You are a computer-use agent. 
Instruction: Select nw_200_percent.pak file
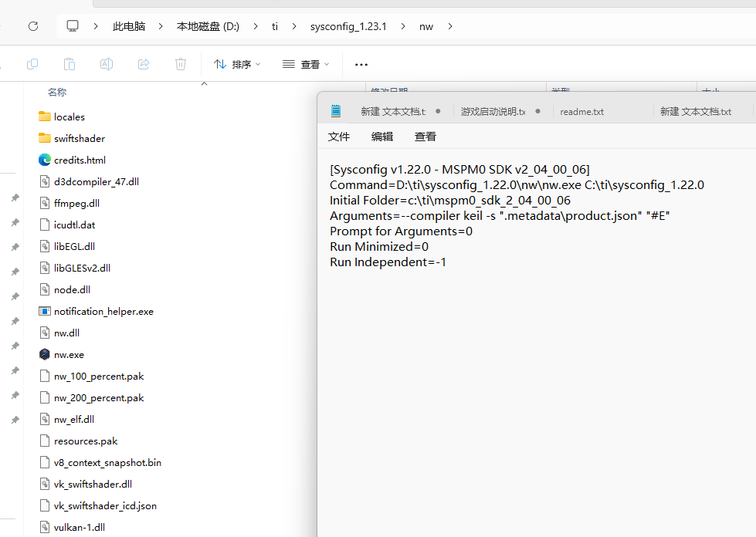coord(99,398)
